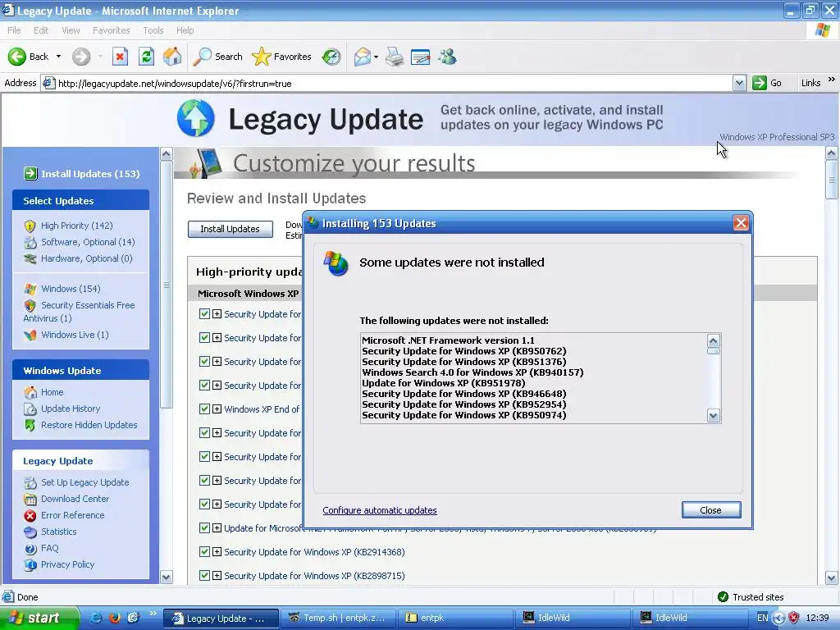Click Close in the Installing 153 Updates dialog

pyautogui.click(x=711, y=510)
